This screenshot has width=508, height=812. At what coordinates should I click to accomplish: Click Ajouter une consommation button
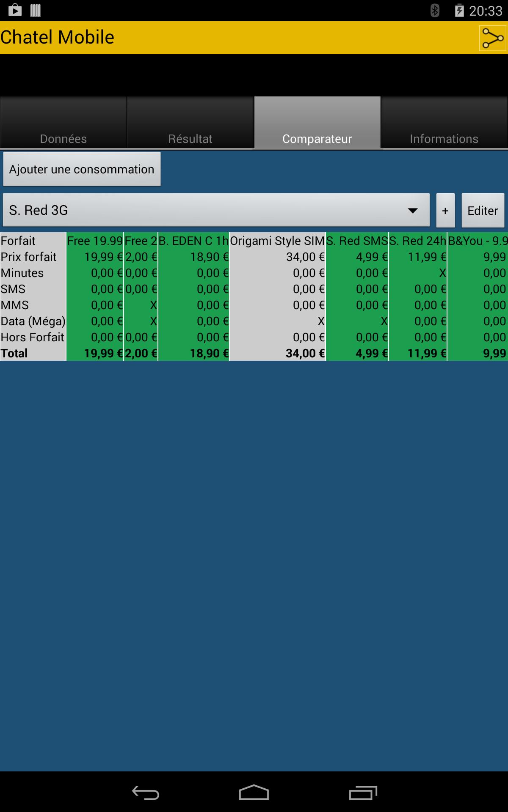click(82, 169)
